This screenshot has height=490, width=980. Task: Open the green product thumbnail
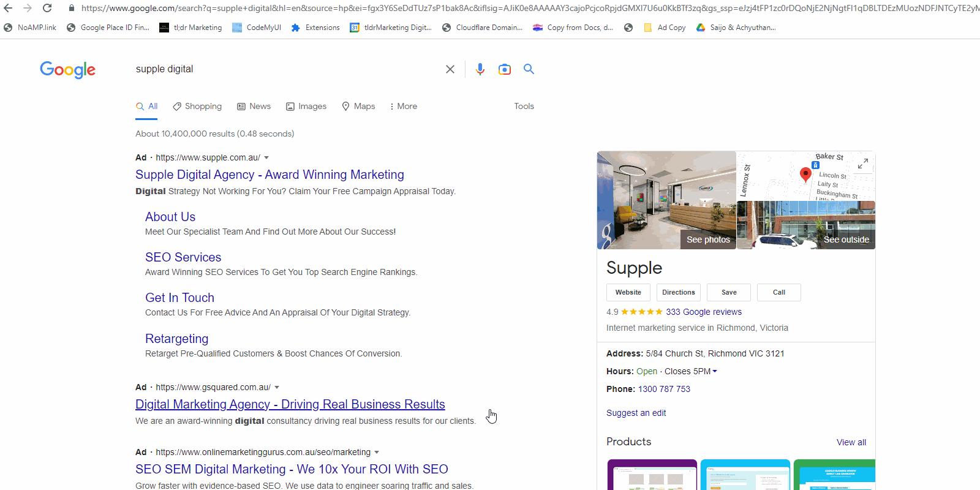tap(834, 475)
